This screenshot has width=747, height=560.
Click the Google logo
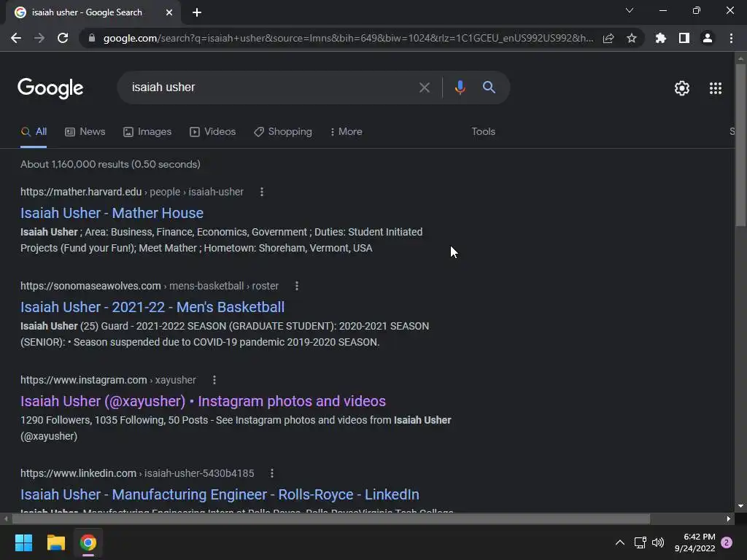click(50, 88)
